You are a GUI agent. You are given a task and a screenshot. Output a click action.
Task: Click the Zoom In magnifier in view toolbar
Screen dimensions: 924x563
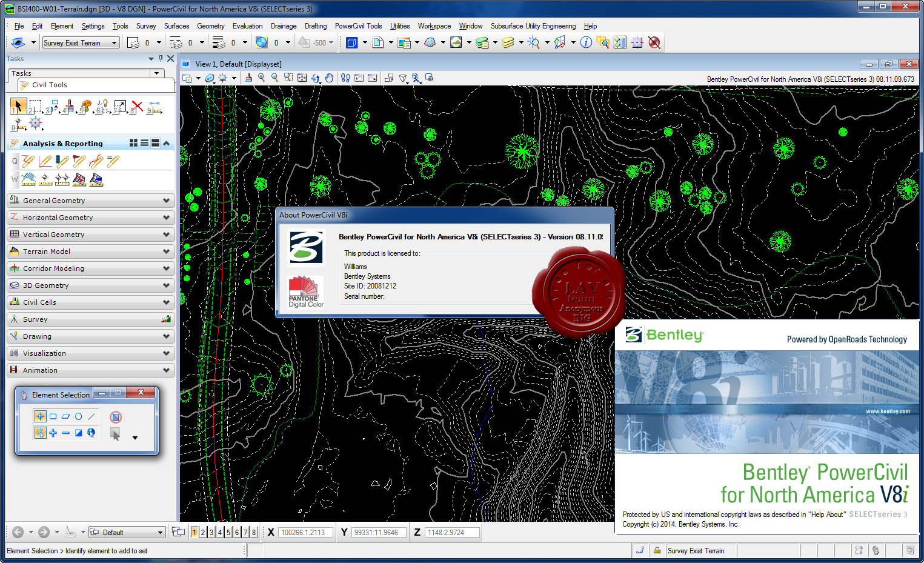[x=262, y=78]
